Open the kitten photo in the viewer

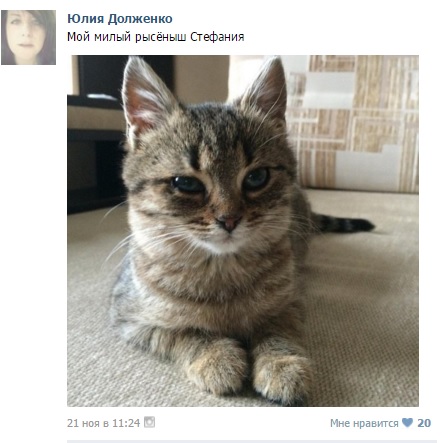(x=243, y=231)
